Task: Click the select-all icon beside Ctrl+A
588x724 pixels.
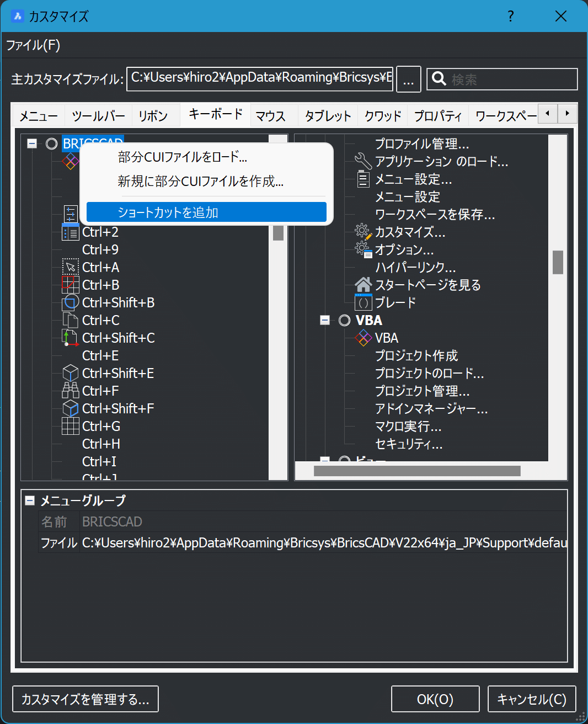Action: [71, 267]
